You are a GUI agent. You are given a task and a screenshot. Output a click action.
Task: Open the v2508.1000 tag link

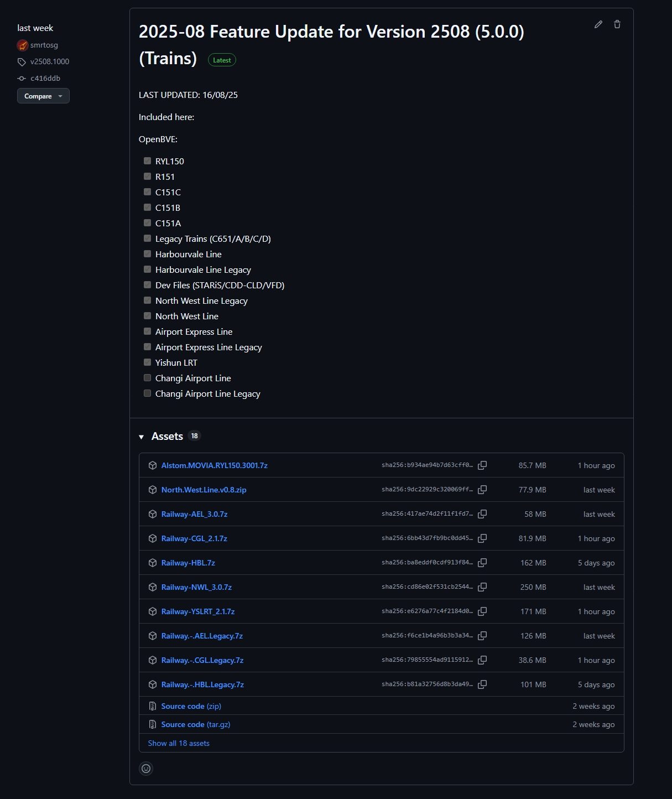50,61
